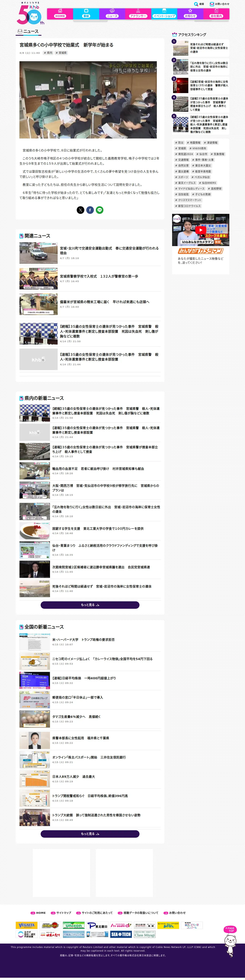Select the 防災 hashtag

pos(180,143)
